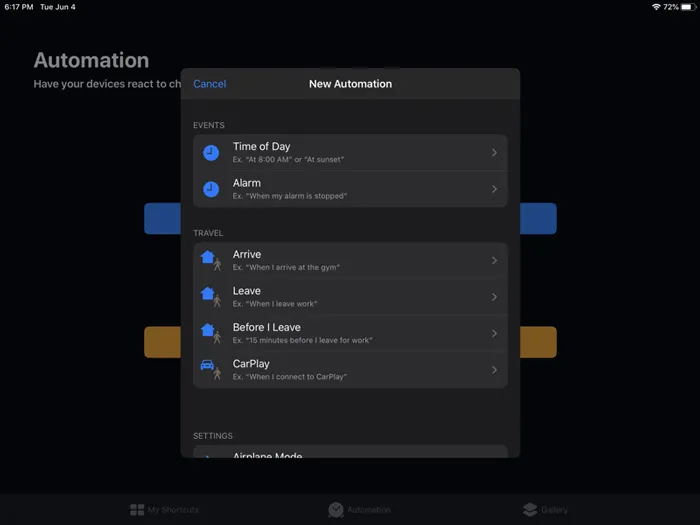Expand Time of Day via its chevron
Screen dimensions: 700x525
(x=494, y=153)
